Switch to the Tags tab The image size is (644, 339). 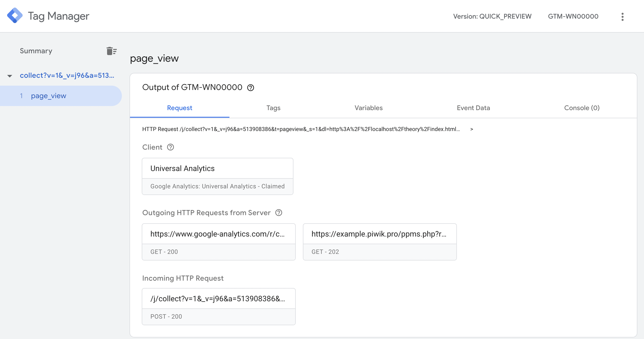coord(273,108)
